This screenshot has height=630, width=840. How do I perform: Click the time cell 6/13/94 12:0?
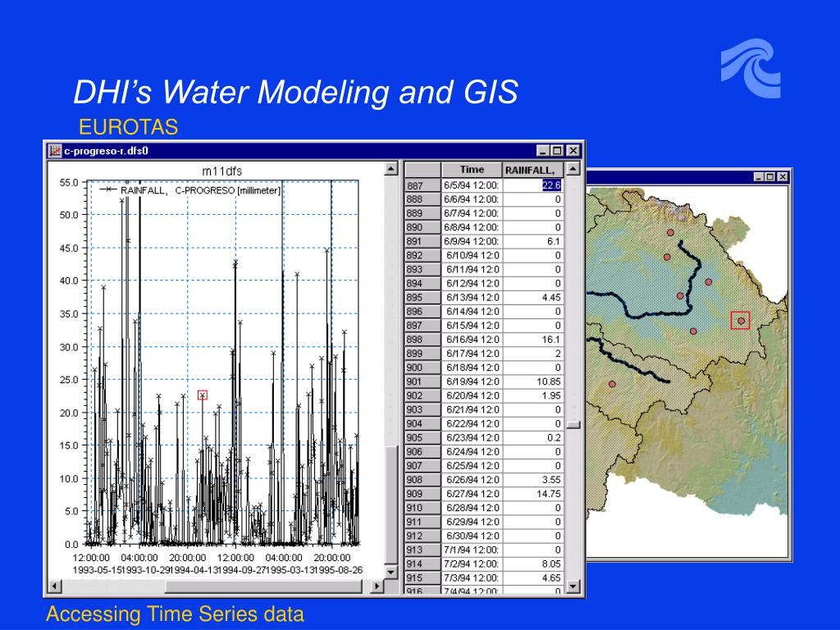(x=472, y=297)
